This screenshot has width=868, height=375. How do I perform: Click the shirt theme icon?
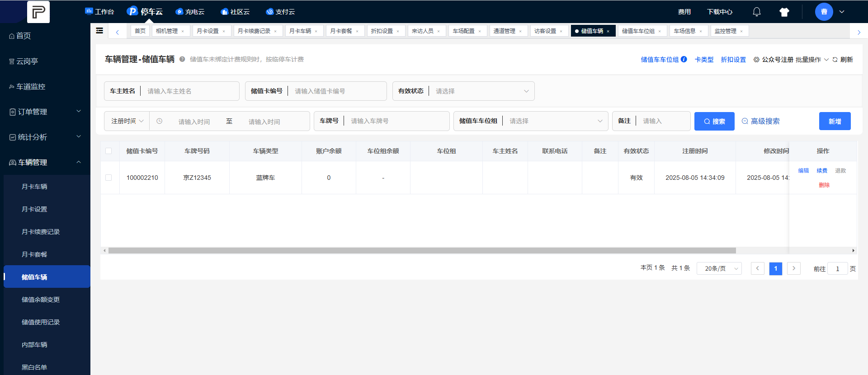click(784, 12)
